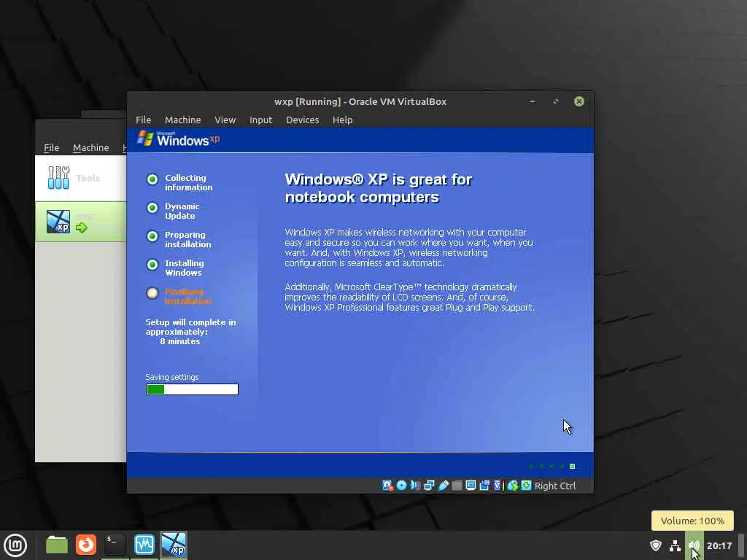The image size is (747, 560).
Task: Click the optical disk indicator in VM status bar
Action: point(402,485)
